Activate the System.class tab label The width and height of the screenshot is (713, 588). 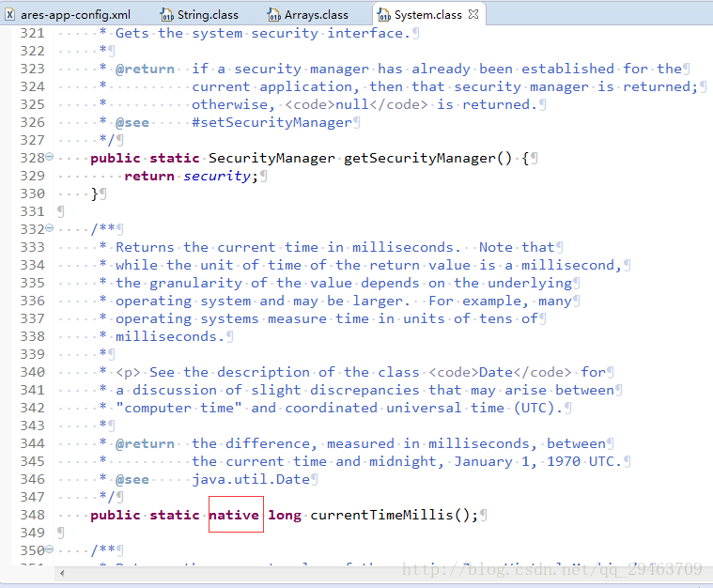(428, 15)
